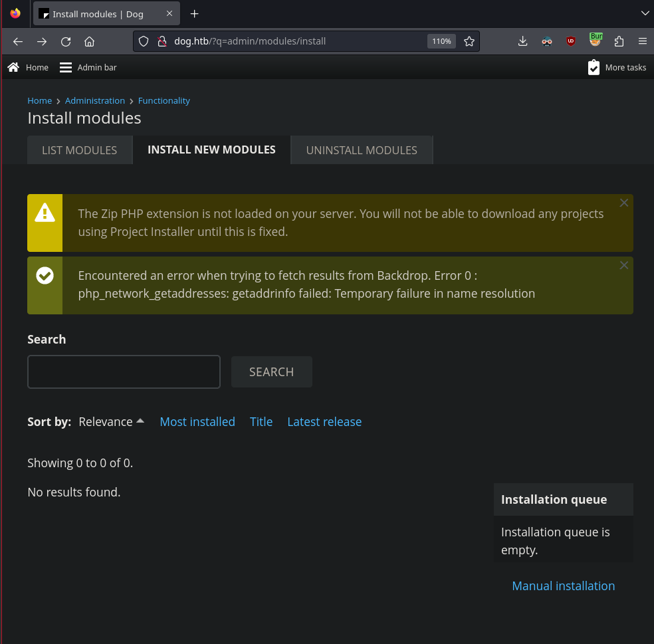Dismiss the Zip PHP extension warning
The width and height of the screenshot is (654, 644).
pos(624,203)
